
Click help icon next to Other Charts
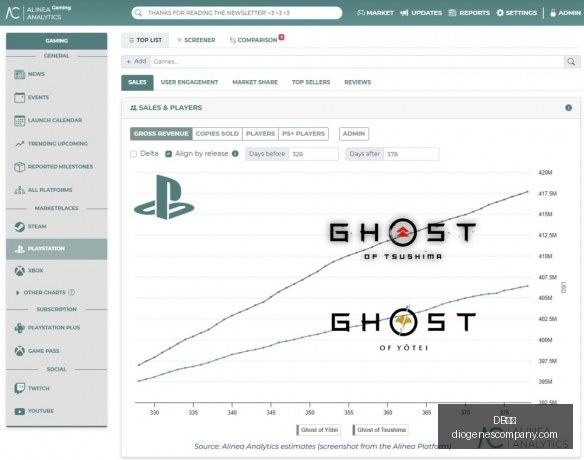click(72, 292)
